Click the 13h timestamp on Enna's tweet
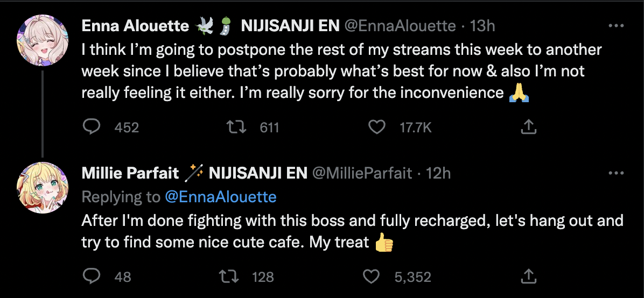Screen dimensions: 644x298 click(x=482, y=26)
